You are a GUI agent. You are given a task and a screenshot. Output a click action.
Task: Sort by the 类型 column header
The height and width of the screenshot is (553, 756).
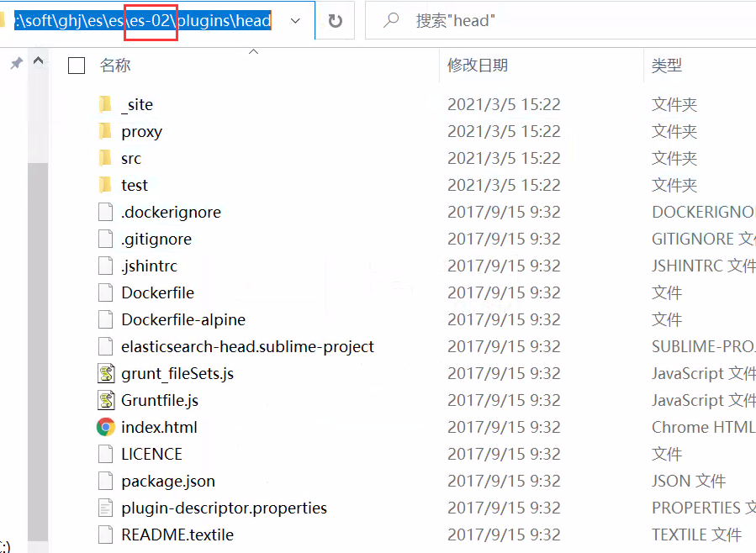[667, 65]
